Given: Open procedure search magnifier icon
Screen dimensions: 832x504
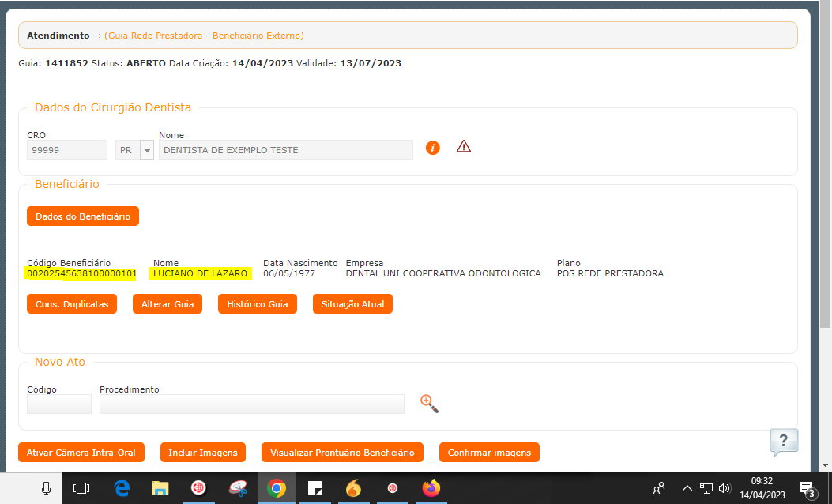Looking at the screenshot, I should coord(429,404).
